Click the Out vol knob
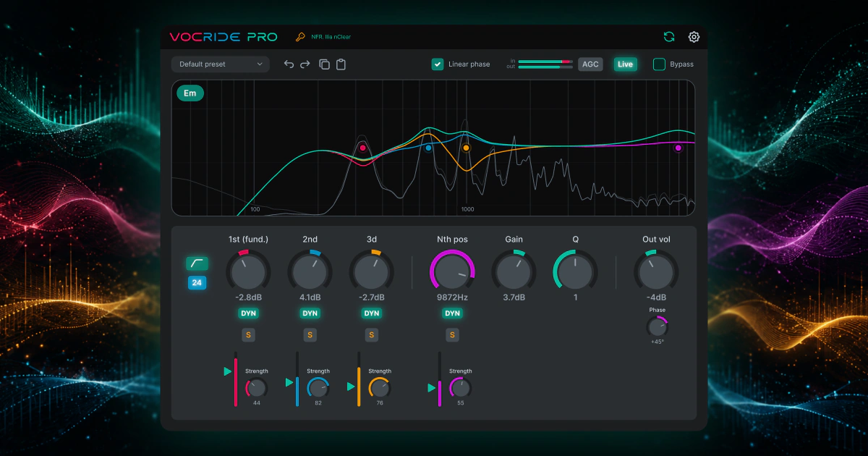Image resolution: width=868 pixels, height=456 pixels. coord(656,271)
